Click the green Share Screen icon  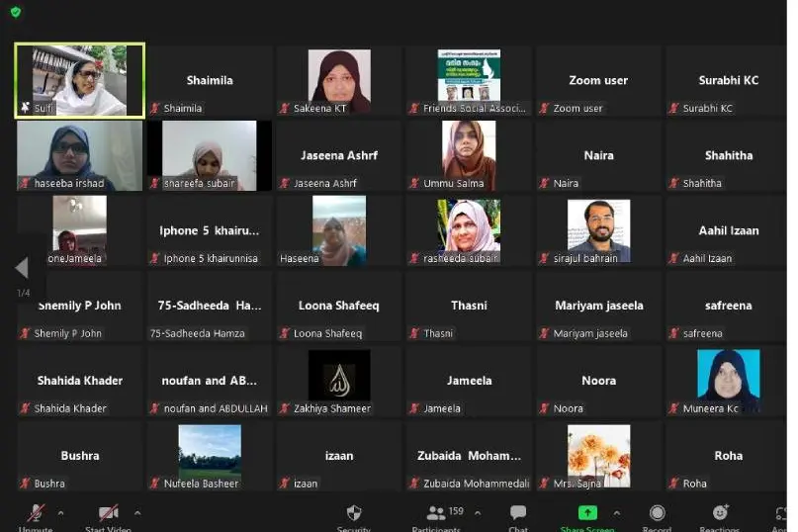[x=587, y=513]
